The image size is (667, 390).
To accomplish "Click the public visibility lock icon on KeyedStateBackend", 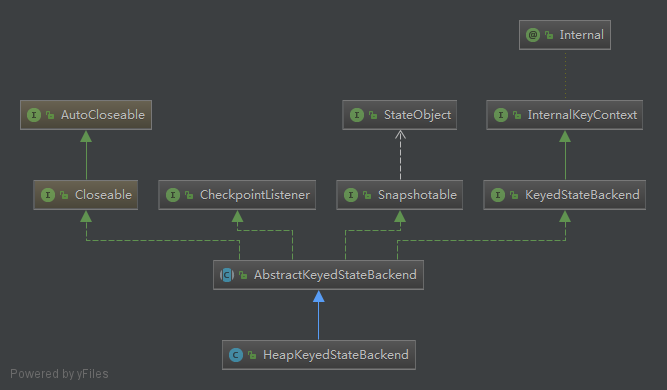I will pyautogui.click(x=514, y=195).
